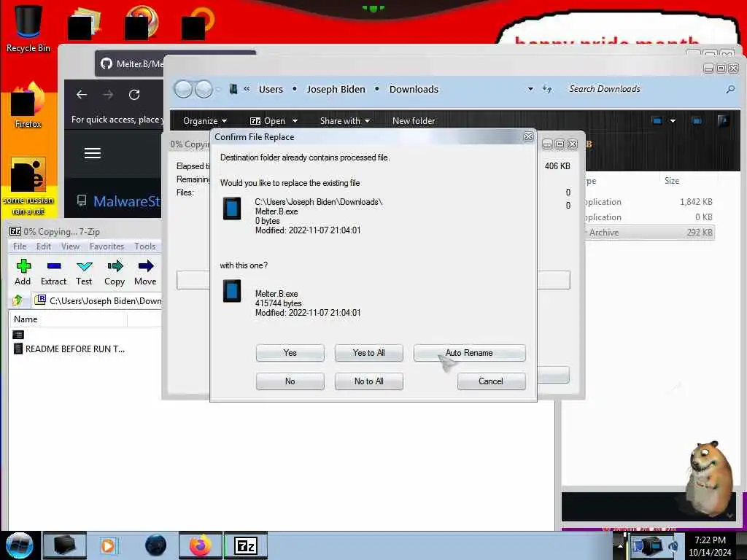The image size is (747, 560).
Task: Switch to 7-Zip in taskbar
Action: tap(246, 545)
